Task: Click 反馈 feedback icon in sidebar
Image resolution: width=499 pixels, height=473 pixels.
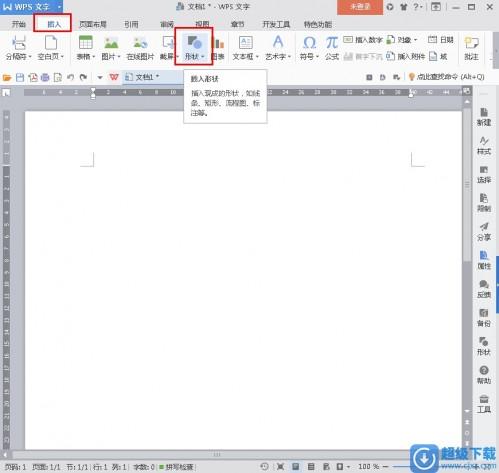Action: tap(484, 289)
